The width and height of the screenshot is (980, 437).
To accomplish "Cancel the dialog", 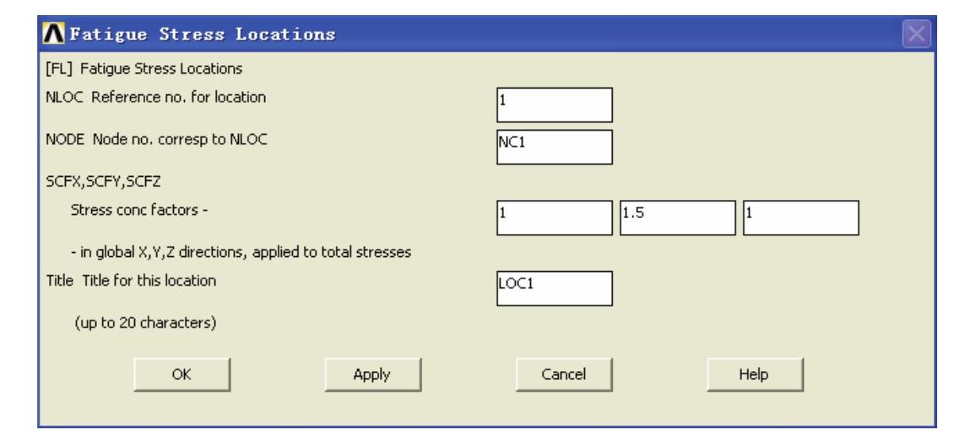I will [563, 374].
